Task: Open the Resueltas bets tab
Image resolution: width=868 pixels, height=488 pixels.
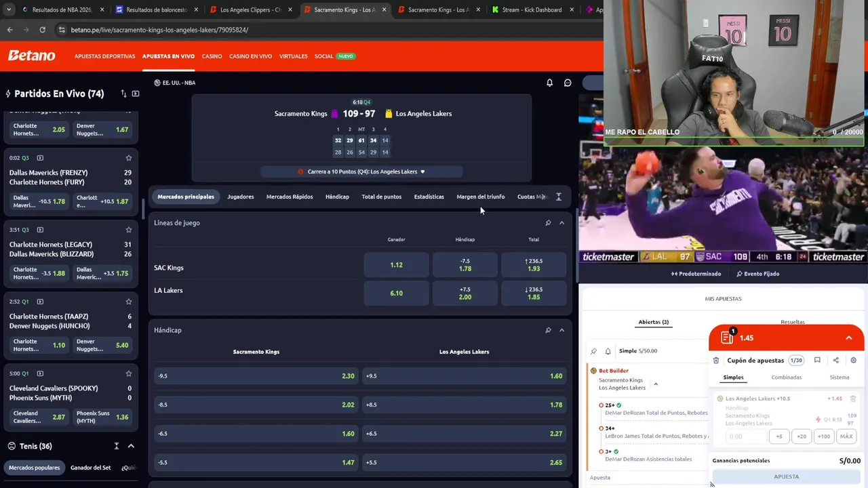Action: click(x=793, y=322)
